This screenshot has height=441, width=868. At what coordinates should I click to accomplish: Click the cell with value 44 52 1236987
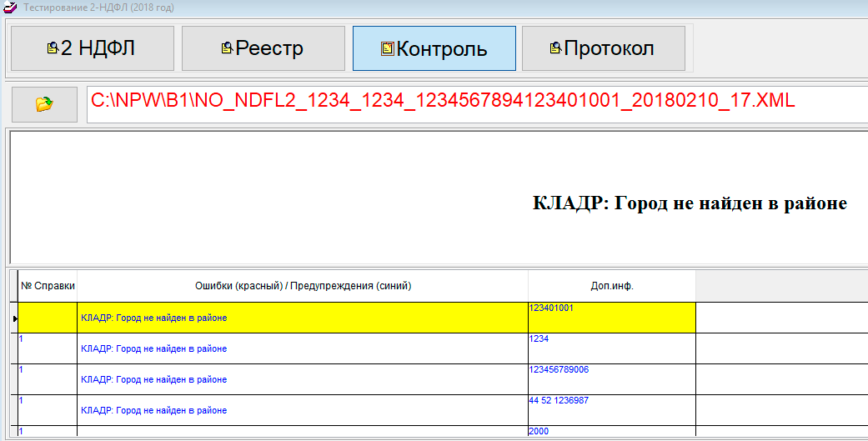coord(612,410)
